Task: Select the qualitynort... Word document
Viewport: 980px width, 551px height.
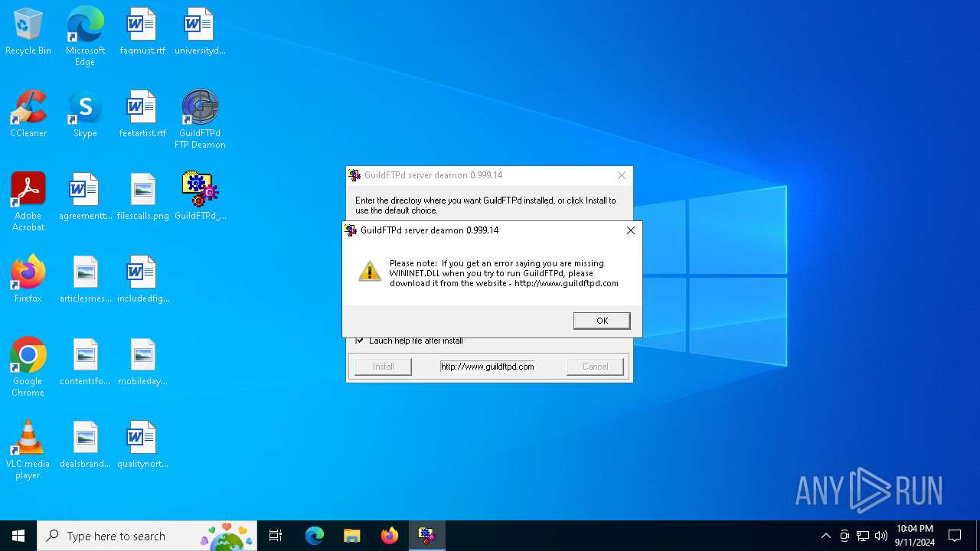Action: tap(142, 445)
